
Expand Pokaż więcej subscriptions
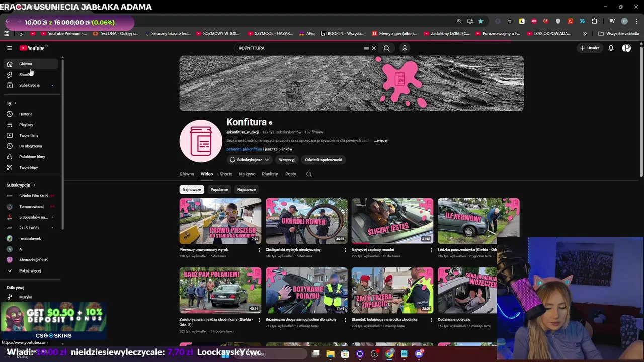click(31, 270)
